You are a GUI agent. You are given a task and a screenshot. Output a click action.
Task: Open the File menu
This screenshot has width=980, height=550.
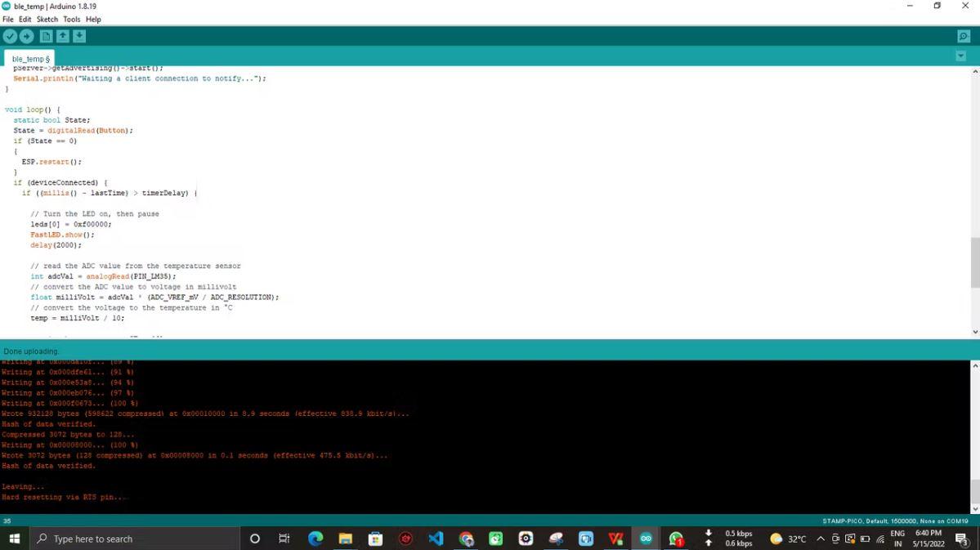pos(8,20)
